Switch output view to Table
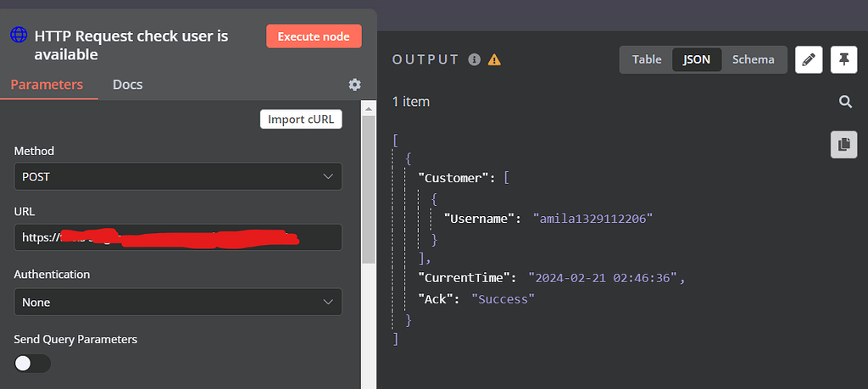Screen dimensions: 868x389 click(x=647, y=59)
